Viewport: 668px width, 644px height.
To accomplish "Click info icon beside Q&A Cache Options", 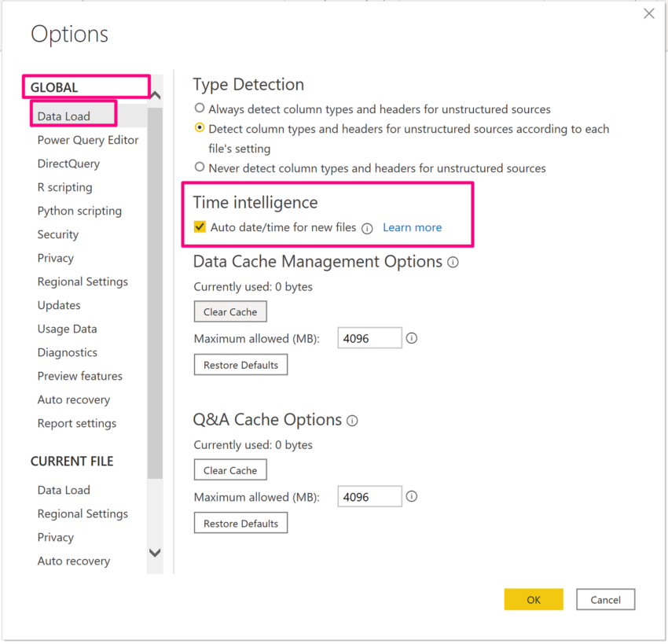I will pyautogui.click(x=352, y=421).
